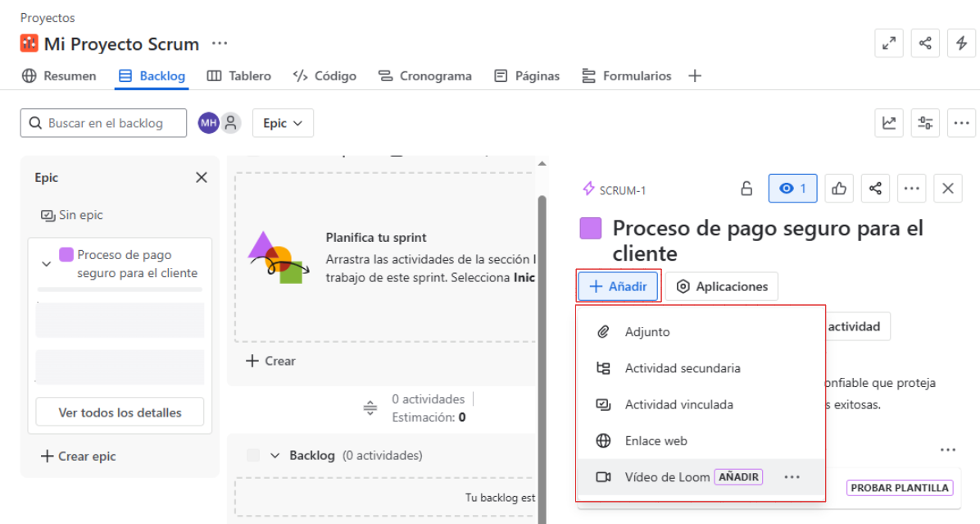980x524 pixels.
Task: Choose Enlace web in the menu
Action: coord(656,440)
